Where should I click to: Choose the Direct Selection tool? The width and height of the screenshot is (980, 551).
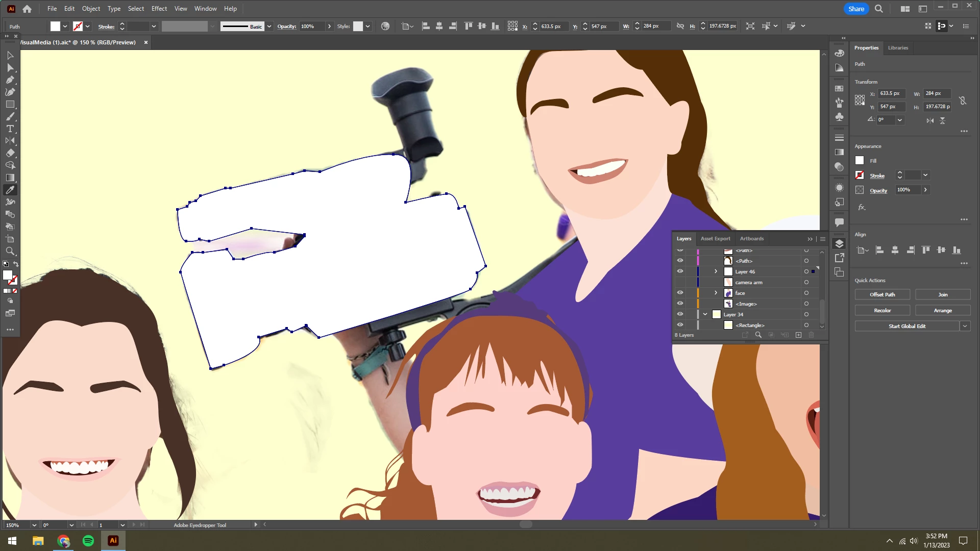click(10, 67)
